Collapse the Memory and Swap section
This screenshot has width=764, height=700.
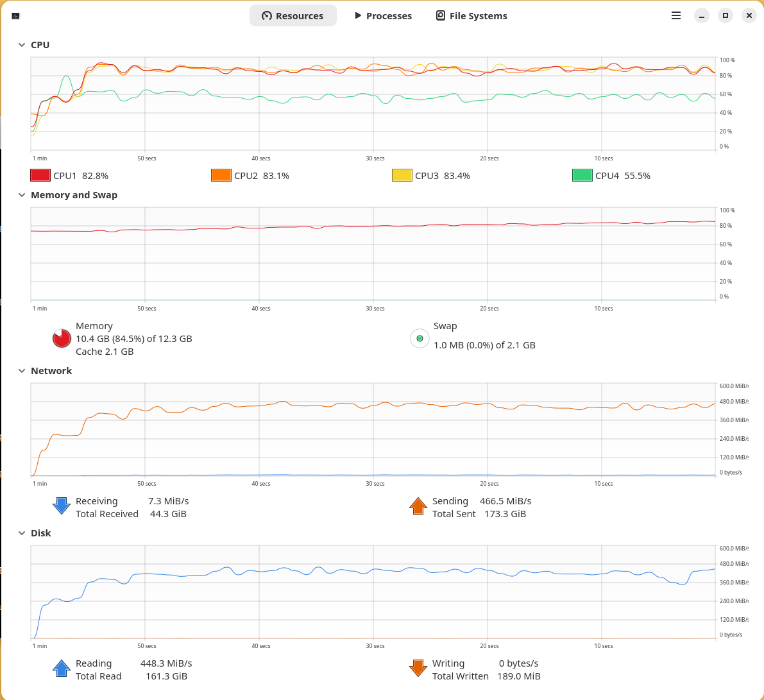pos(22,194)
